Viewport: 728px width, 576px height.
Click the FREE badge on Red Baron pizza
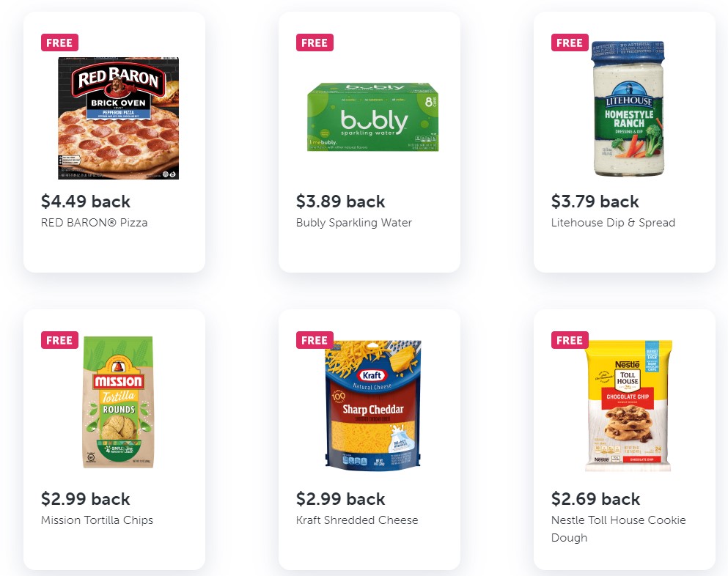59,43
